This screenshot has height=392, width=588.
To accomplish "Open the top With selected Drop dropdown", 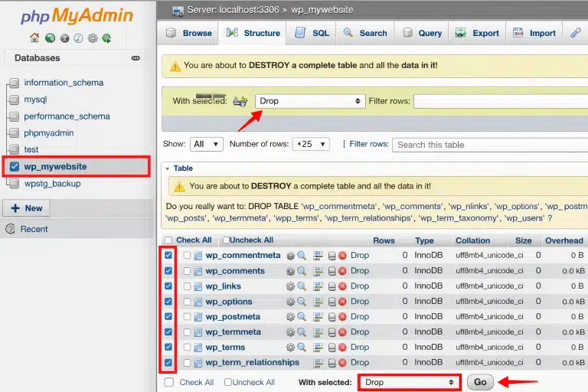I will pos(310,101).
